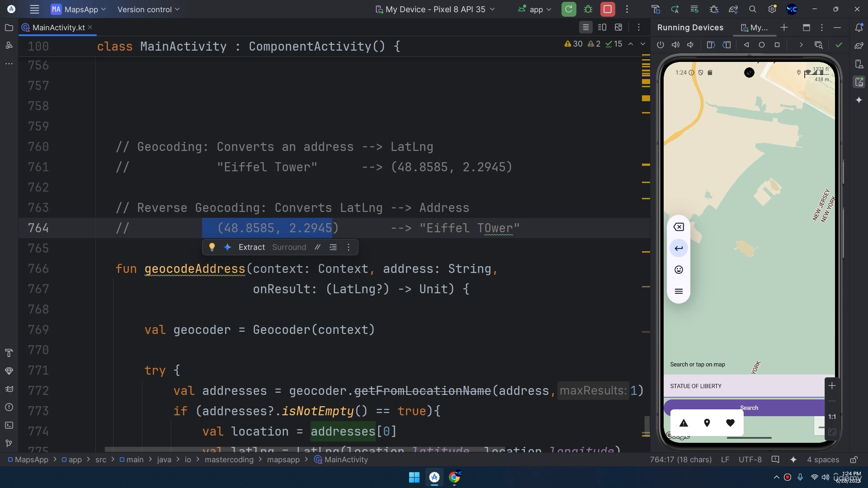Click the Gemini sparkle icon in sidebar
Screen dimensions: 868x488
[859, 100]
